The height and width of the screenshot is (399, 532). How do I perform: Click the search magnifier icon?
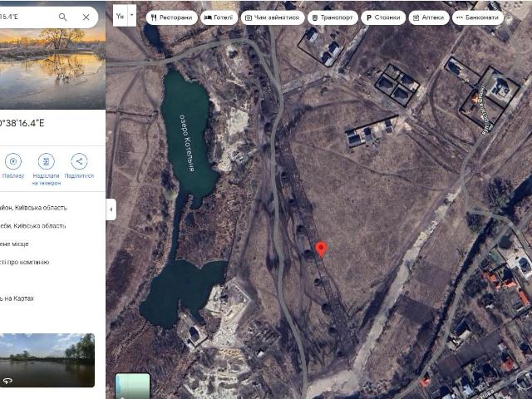pyautogui.click(x=63, y=17)
